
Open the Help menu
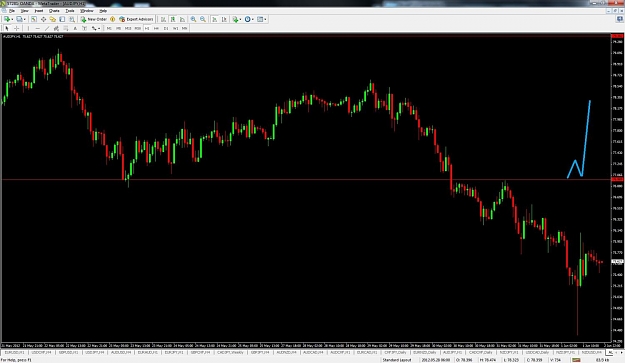[103, 11]
